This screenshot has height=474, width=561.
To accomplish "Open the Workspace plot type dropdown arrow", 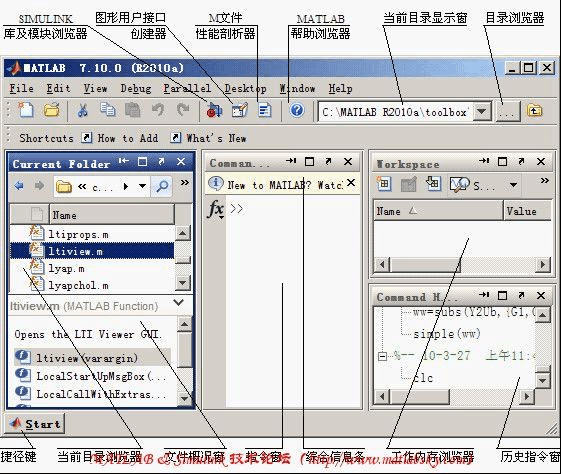I will [513, 185].
